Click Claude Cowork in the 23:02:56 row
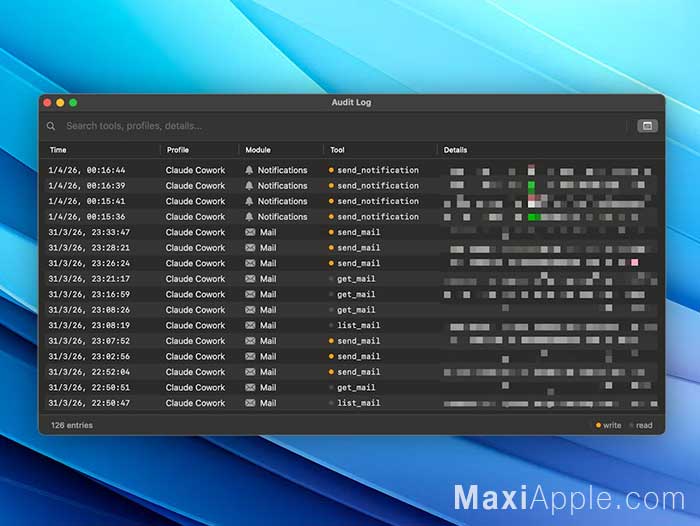 coord(196,356)
